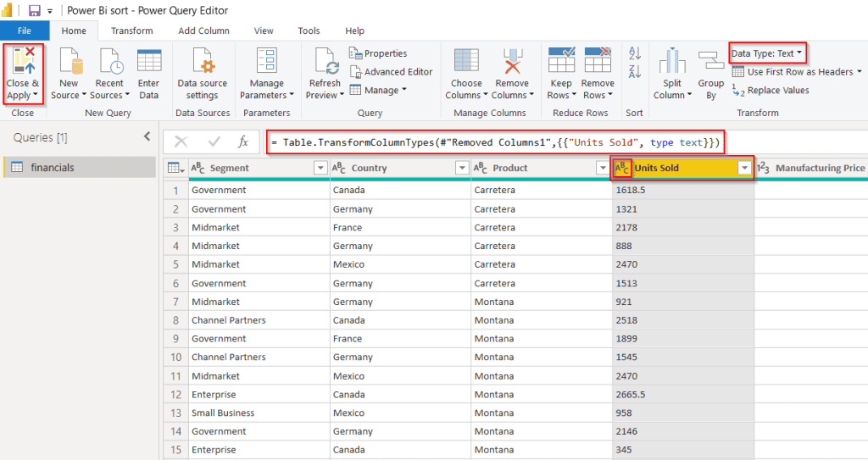This screenshot has width=868, height=460.
Task: Expand Use First Row as Headers arrow
Action: coord(860,71)
